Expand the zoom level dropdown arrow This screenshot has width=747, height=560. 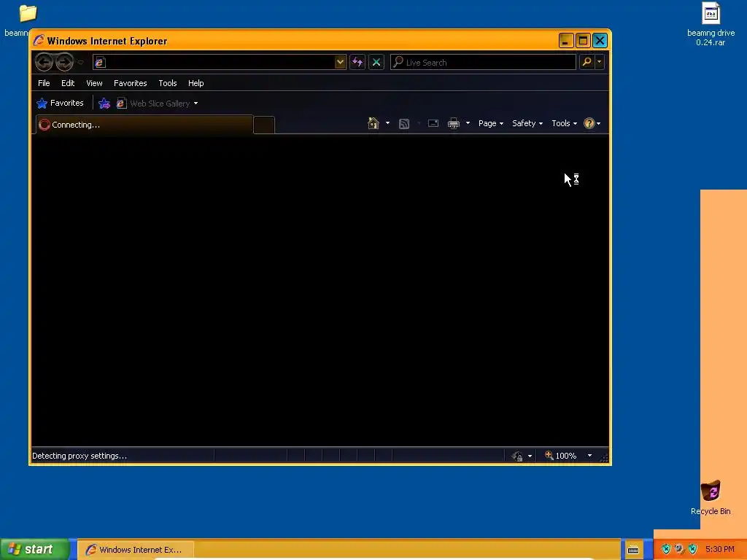tap(589, 456)
